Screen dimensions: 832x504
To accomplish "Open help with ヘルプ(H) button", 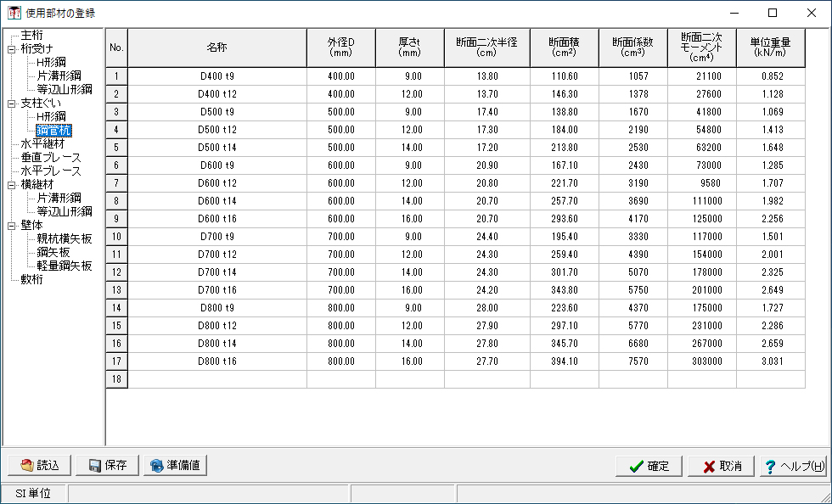I will tap(793, 467).
